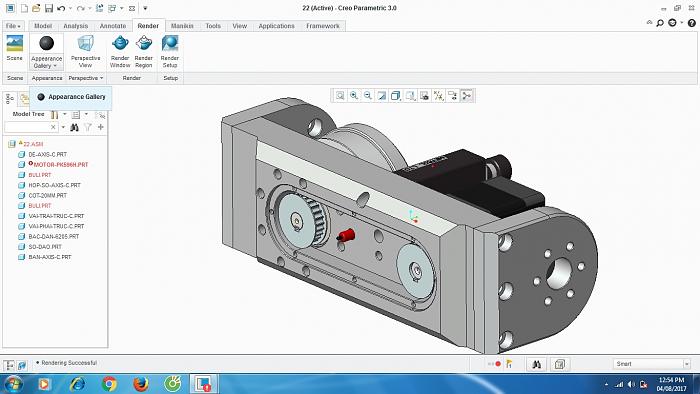This screenshot has width=700, height=394.
Task: Redo the last action
Action: coord(80,8)
